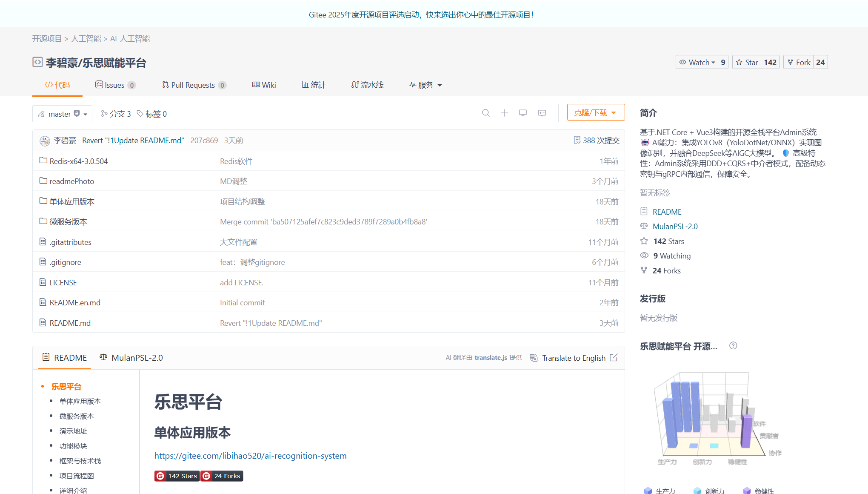Screen dimensions: 868x494
Task: Open the ai-recognition-system gitee link
Action: coord(250,456)
